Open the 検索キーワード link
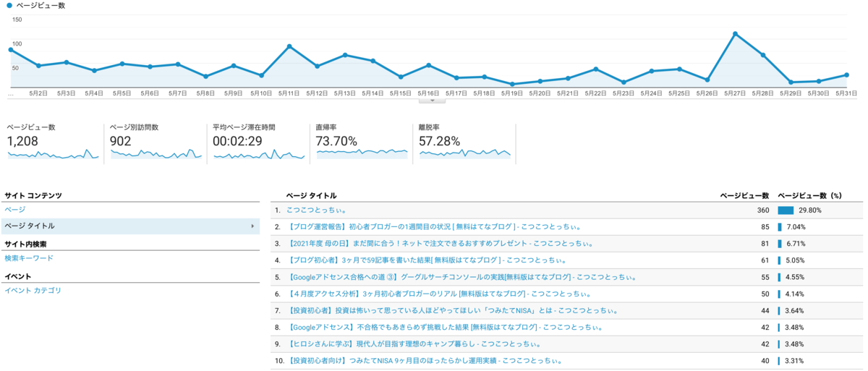 29,258
